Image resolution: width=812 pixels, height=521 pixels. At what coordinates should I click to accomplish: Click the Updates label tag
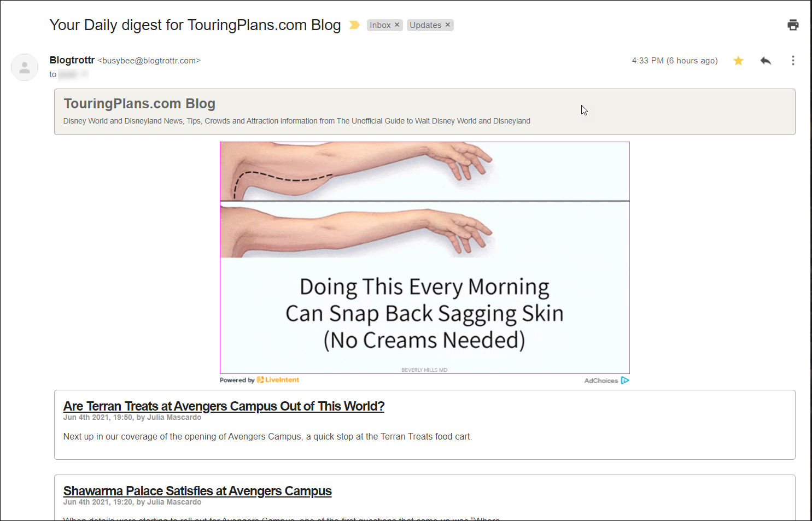tap(425, 25)
